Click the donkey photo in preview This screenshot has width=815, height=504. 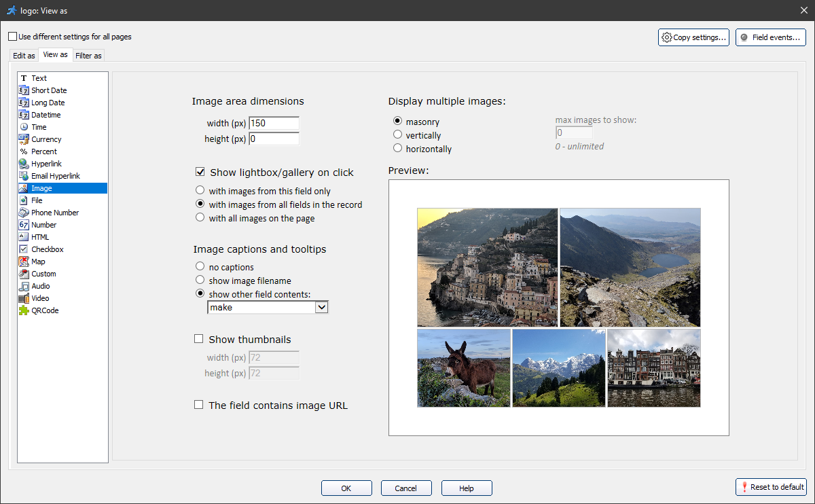coord(464,367)
